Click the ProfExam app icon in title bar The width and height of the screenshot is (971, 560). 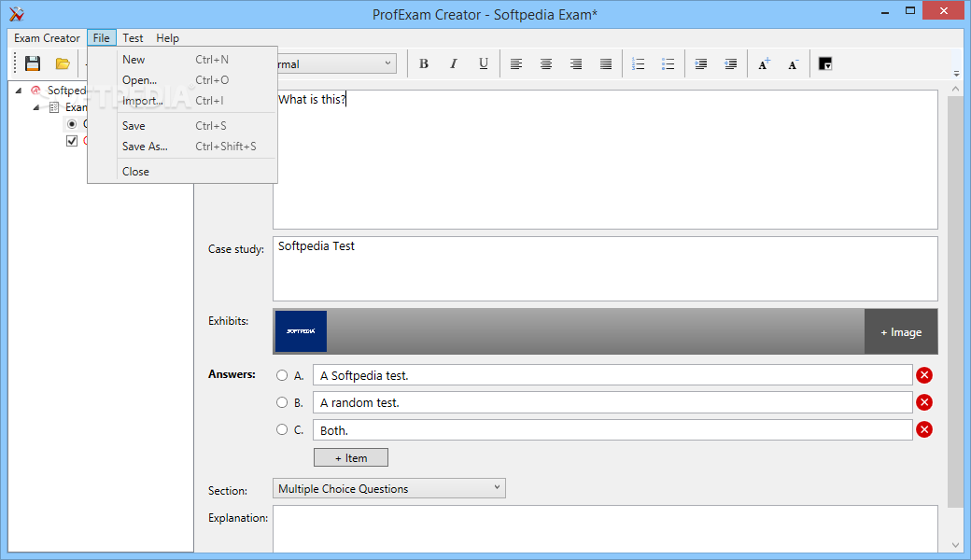(17, 14)
